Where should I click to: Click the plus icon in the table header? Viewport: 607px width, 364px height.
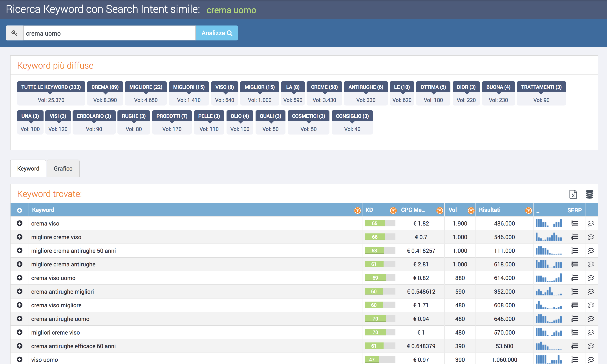pyautogui.click(x=19, y=210)
